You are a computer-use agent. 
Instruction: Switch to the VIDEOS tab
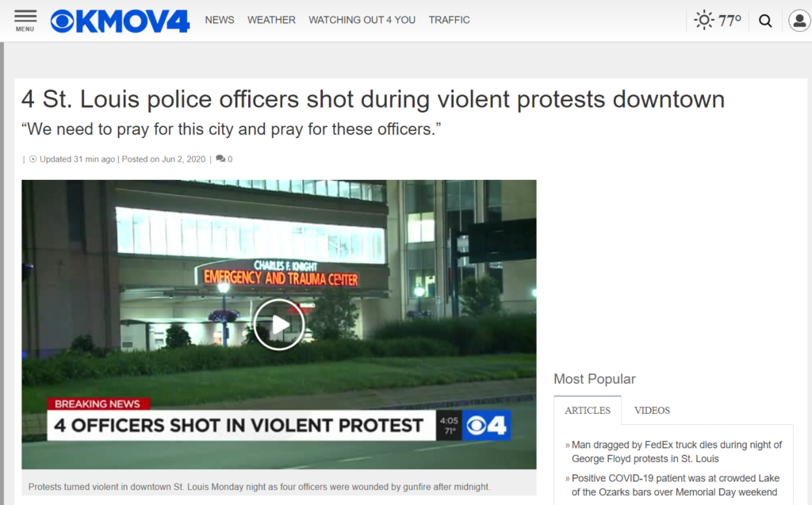pyautogui.click(x=652, y=410)
